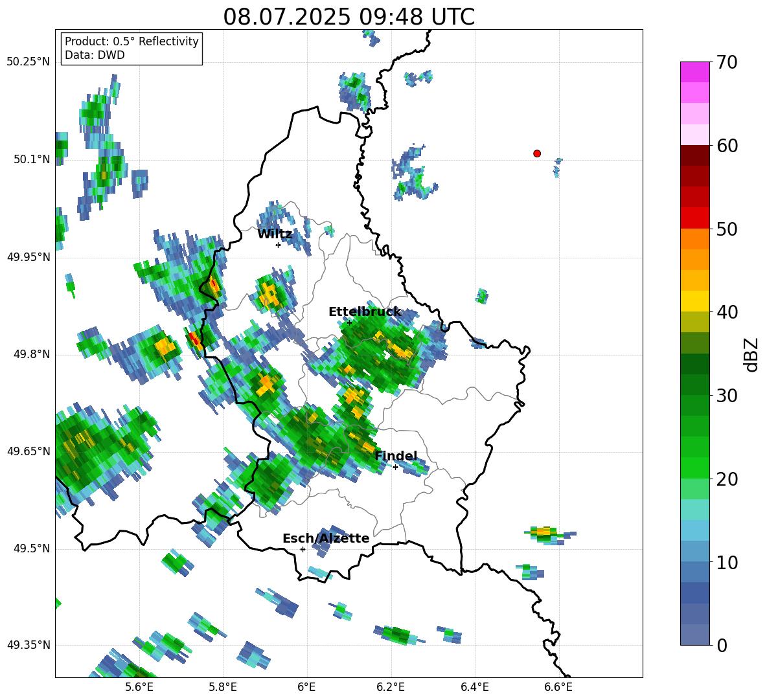The width and height of the screenshot is (767, 700).
Task: Click the dark red colorbar swatch below 60
Action: pyautogui.click(x=694, y=155)
